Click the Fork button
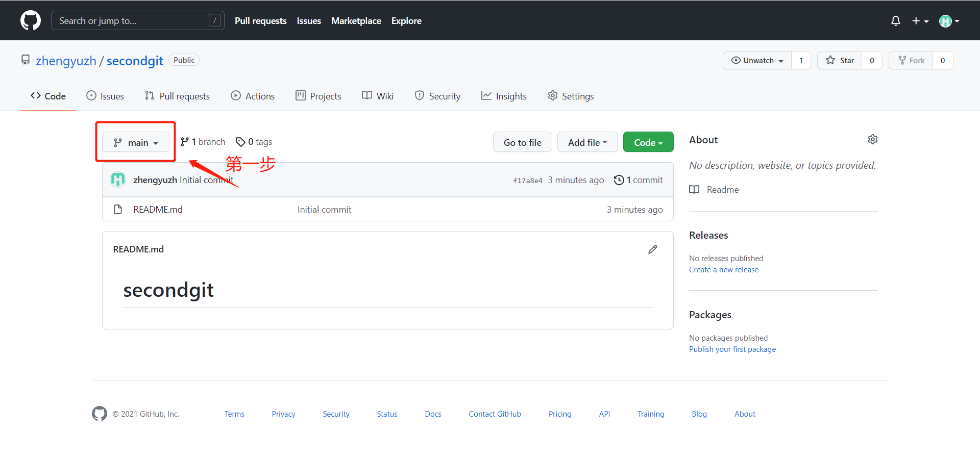The width and height of the screenshot is (980, 460). click(x=911, y=60)
